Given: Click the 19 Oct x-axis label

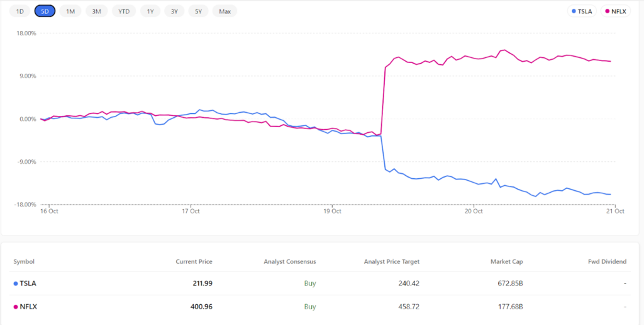Looking at the screenshot, I should coord(332,212).
